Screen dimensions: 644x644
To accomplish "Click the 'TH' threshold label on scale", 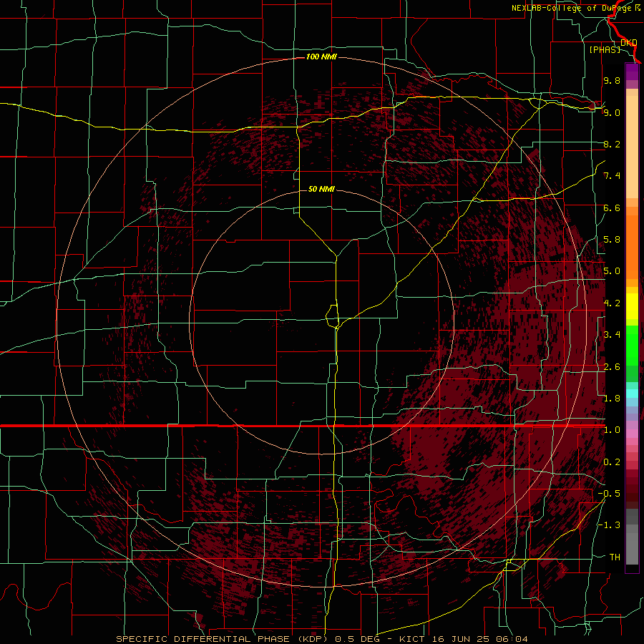I will click(x=615, y=557).
